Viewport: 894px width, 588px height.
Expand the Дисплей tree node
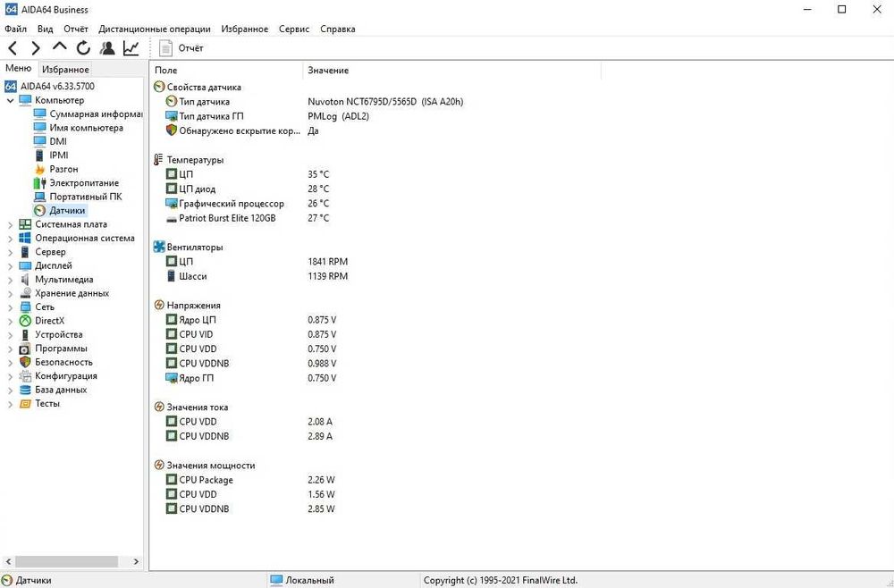[10, 266]
